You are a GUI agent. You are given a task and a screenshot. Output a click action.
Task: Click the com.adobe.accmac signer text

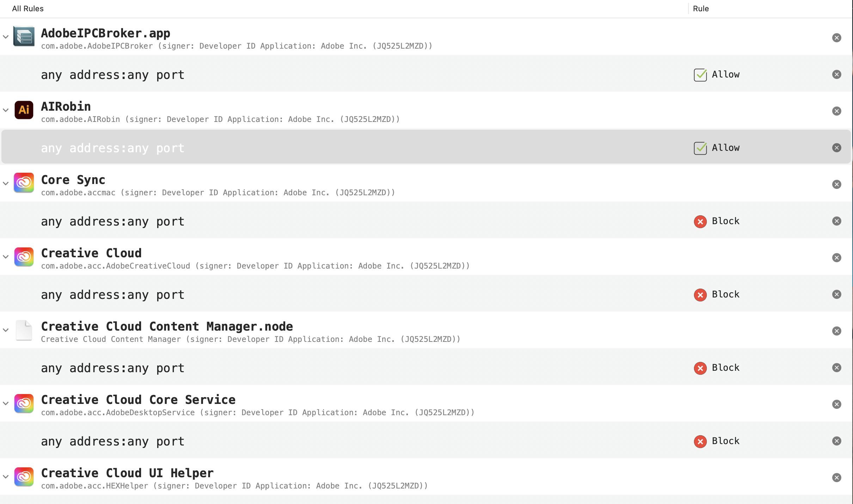coord(218,193)
